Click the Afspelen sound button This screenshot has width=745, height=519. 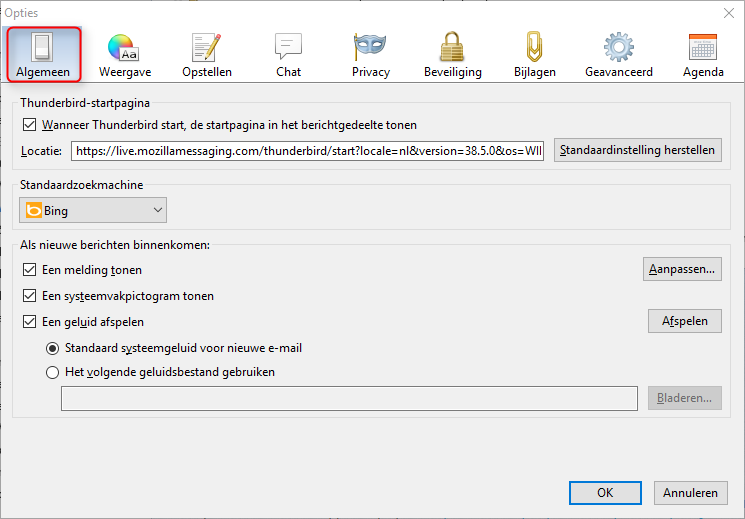click(x=685, y=321)
